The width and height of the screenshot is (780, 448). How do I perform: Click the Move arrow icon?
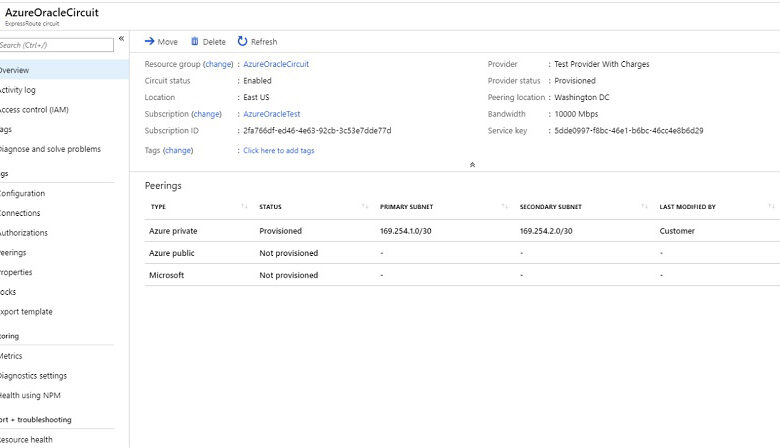pyautogui.click(x=149, y=41)
